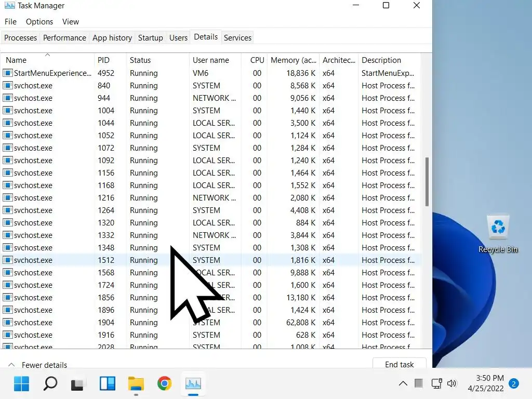This screenshot has height=399, width=532.
Task: Sort by the PID column header
Action: [x=110, y=60]
